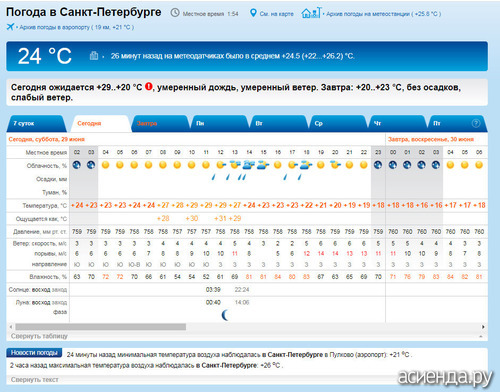Open the Пт forecast tab
The image size is (500, 392).
tap(437, 123)
